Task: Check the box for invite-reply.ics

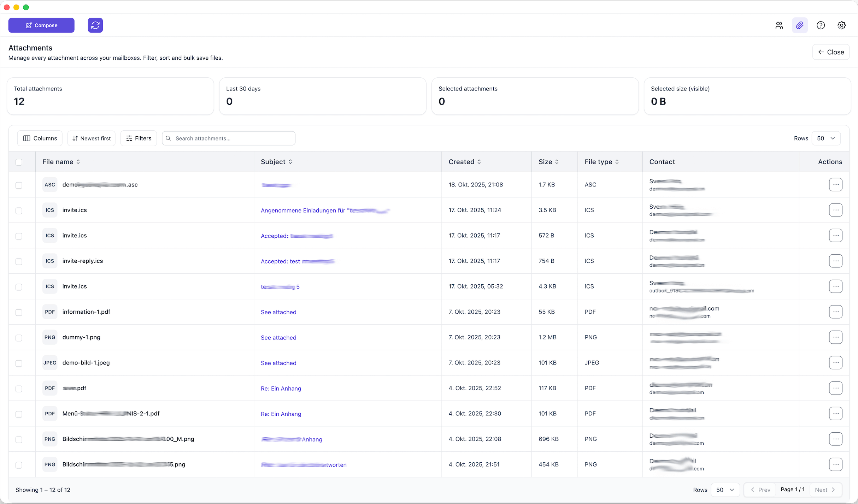Action: click(x=19, y=261)
